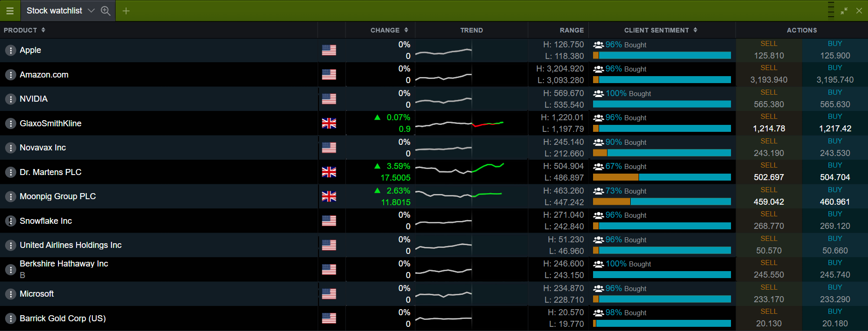
Task: Open the three-dot options menu for NVIDIA
Action: coord(10,99)
